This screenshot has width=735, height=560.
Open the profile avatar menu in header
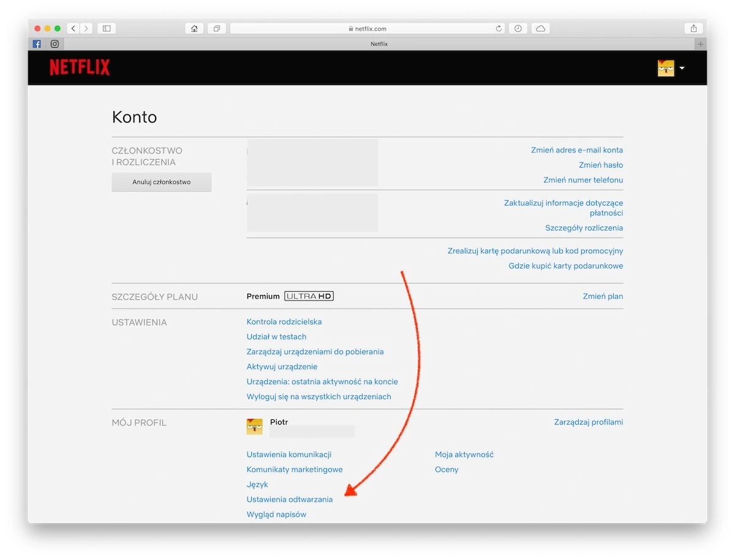click(x=671, y=68)
